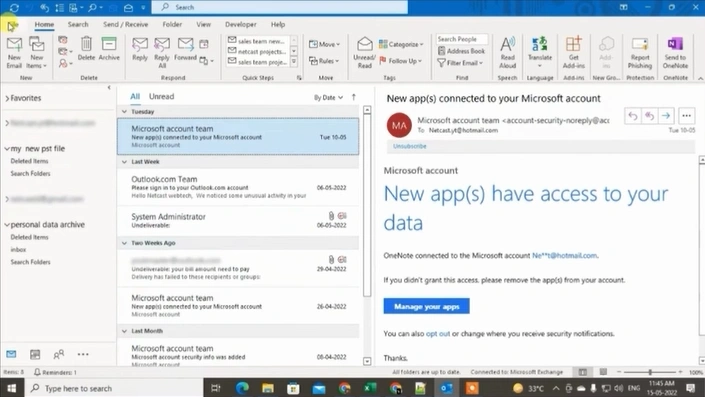Open the New Items button
Screen dimensions: 705x397
point(36,53)
